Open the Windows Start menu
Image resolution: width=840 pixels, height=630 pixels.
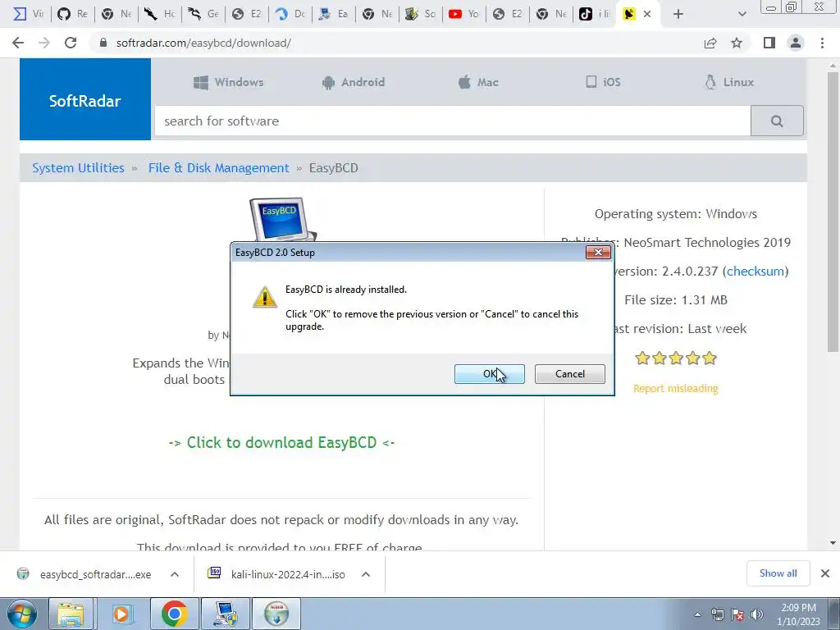(21, 614)
